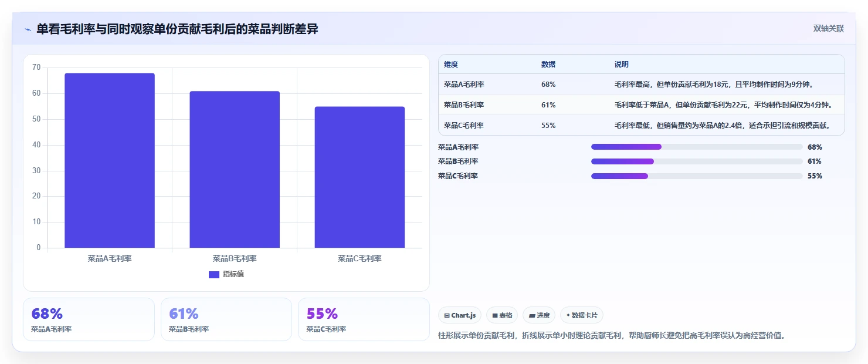Viewport: 868px width, 364px height.
Task: Click the 菜品B毛利率 progress bar
Action: point(697,161)
